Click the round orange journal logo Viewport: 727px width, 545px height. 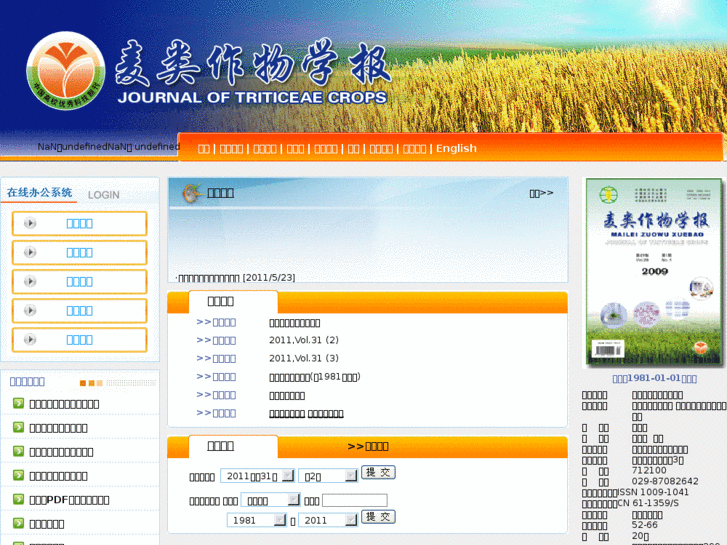66,71
